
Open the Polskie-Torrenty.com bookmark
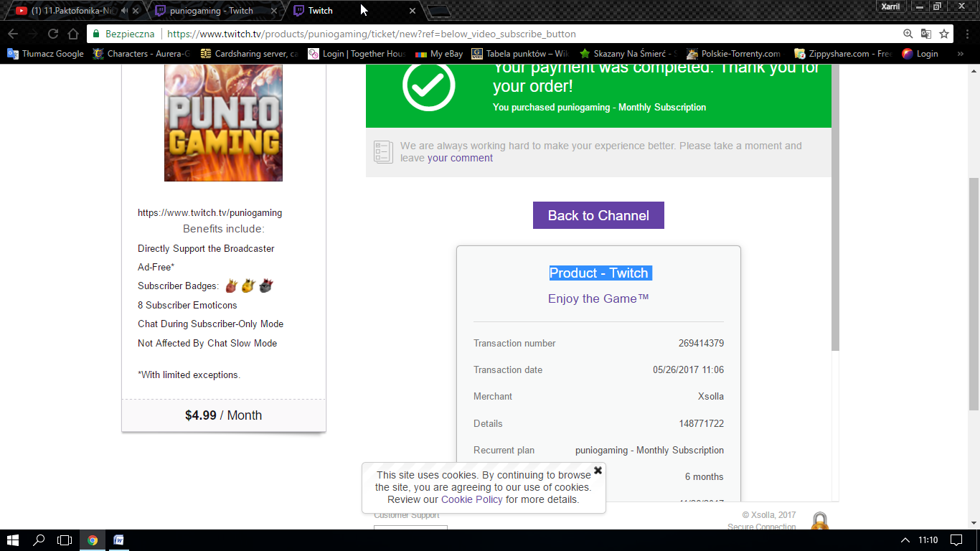735,53
